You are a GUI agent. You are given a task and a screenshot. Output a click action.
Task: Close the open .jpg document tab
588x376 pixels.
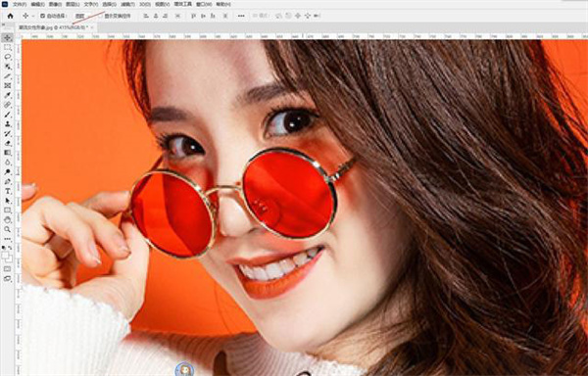click(x=92, y=27)
